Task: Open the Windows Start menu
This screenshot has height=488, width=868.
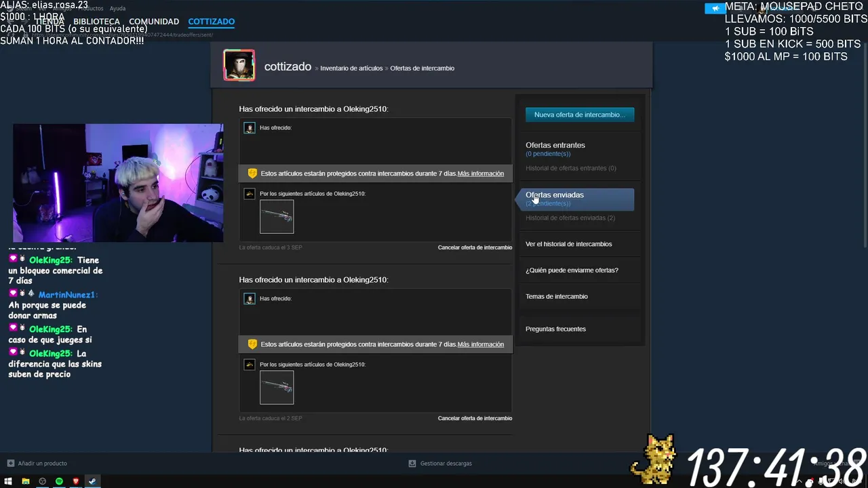Action: pos(8,481)
